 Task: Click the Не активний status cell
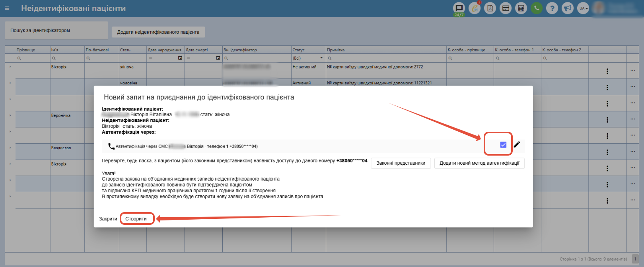click(309, 70)
